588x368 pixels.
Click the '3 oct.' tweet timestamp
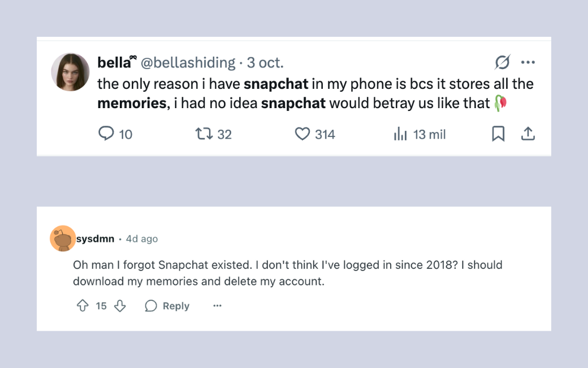coord(265,62)
